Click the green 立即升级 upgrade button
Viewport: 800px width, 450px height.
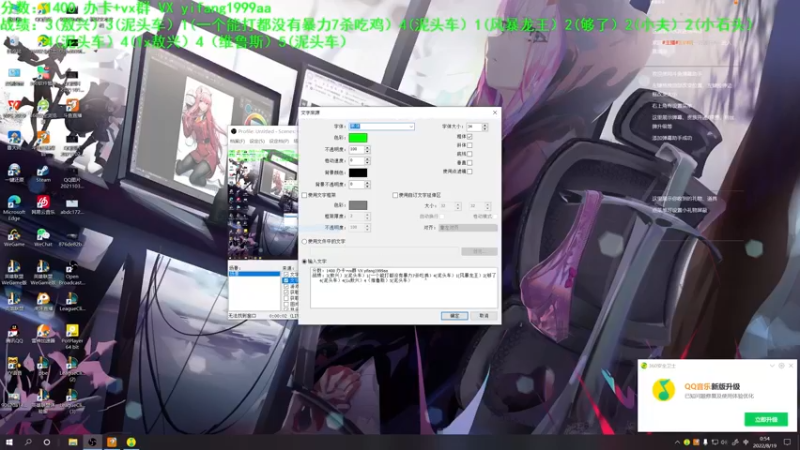(x=766, y=419)
